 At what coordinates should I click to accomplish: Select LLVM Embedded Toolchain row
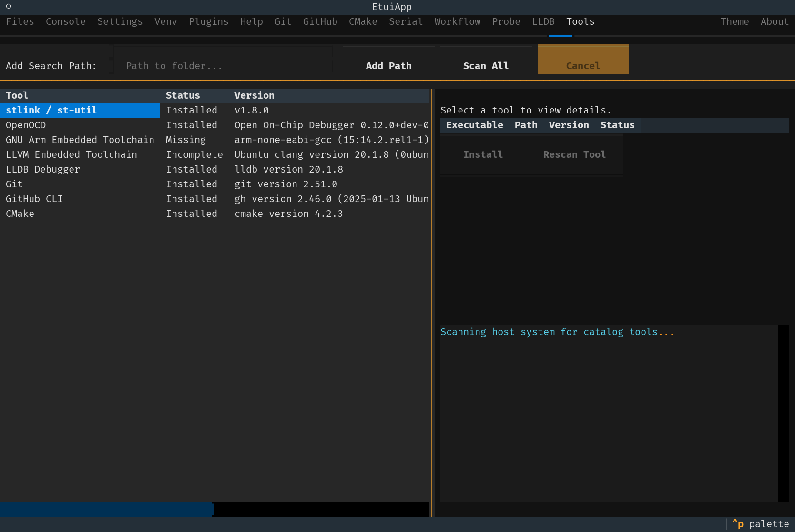coord(214,154)
